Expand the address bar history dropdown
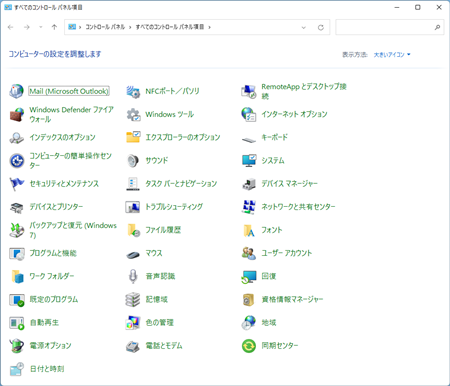This screenshot has height=386, width=450. coord(303,27)
